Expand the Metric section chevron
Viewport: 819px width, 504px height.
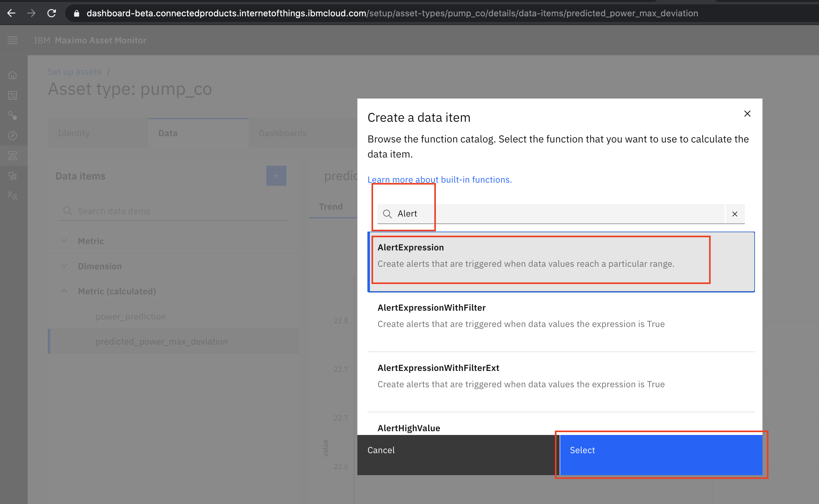pos(64,241)
